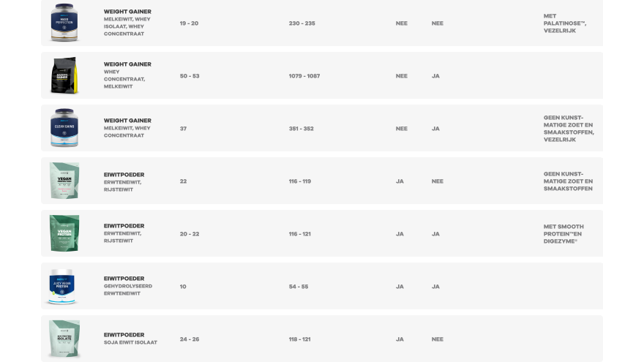Viewport: 644px width, 362px height.
Task: Click the black and yellow weight gainer bag
Action: (64, 75)
